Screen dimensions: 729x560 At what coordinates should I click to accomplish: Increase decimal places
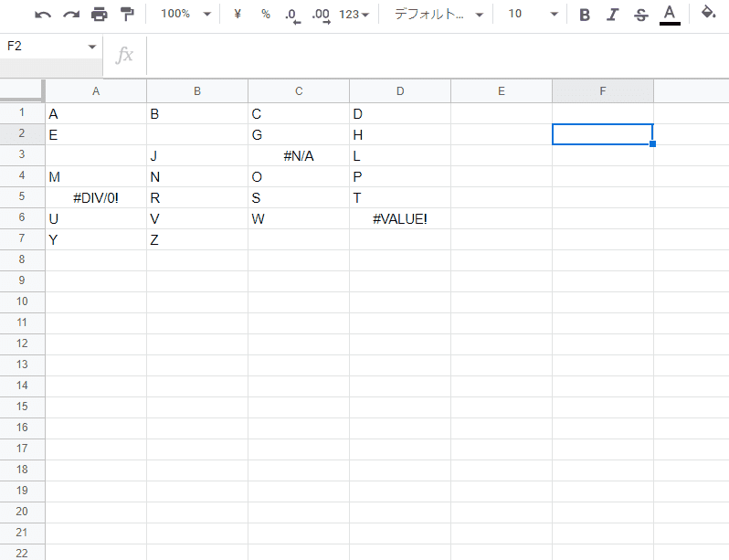click(322, 16)
